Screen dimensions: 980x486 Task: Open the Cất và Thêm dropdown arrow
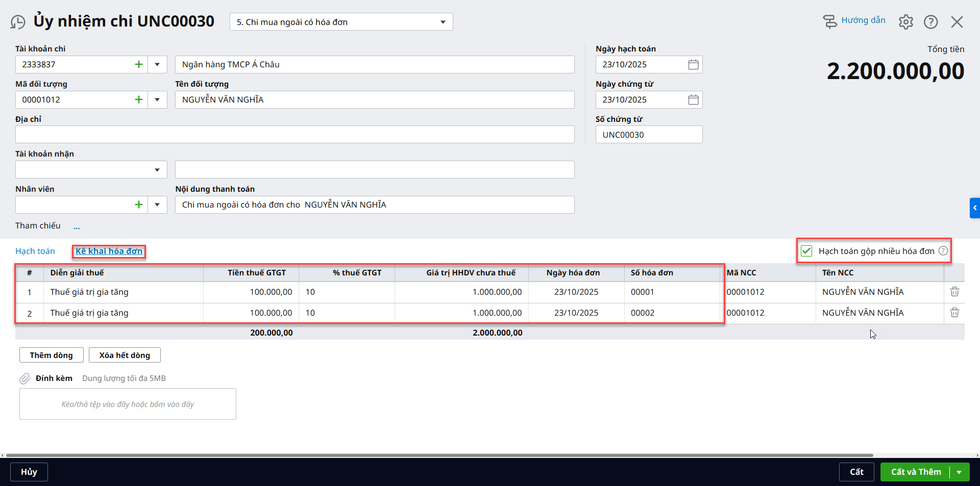[959, 472]
